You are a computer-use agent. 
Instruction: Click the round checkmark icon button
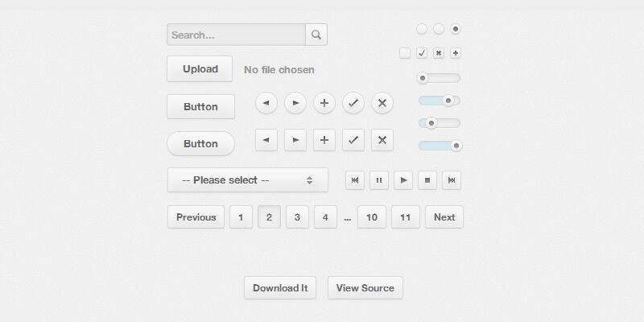[x=353, y=103]
